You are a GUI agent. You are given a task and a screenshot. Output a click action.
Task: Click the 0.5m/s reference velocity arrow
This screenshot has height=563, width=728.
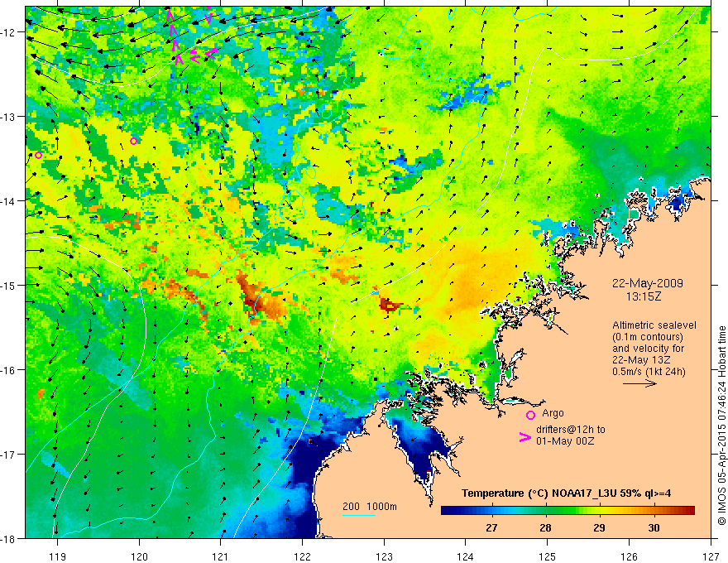click(639, 383)
